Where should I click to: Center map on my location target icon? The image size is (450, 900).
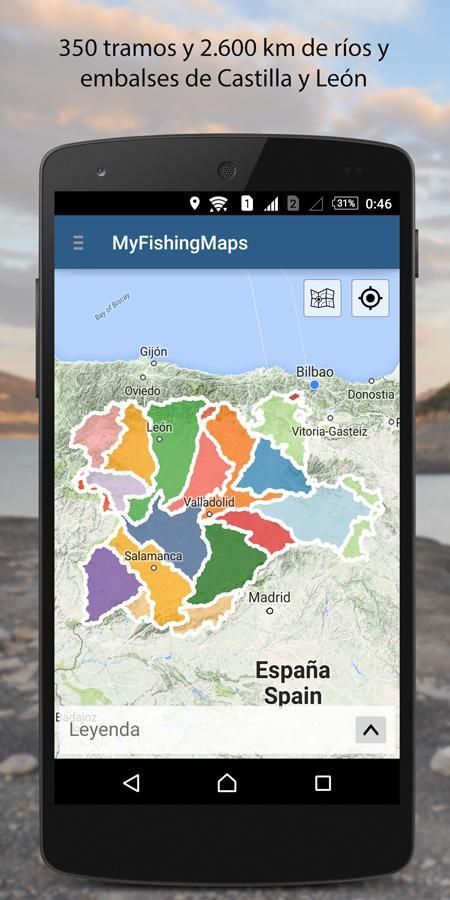pos(370,298)
